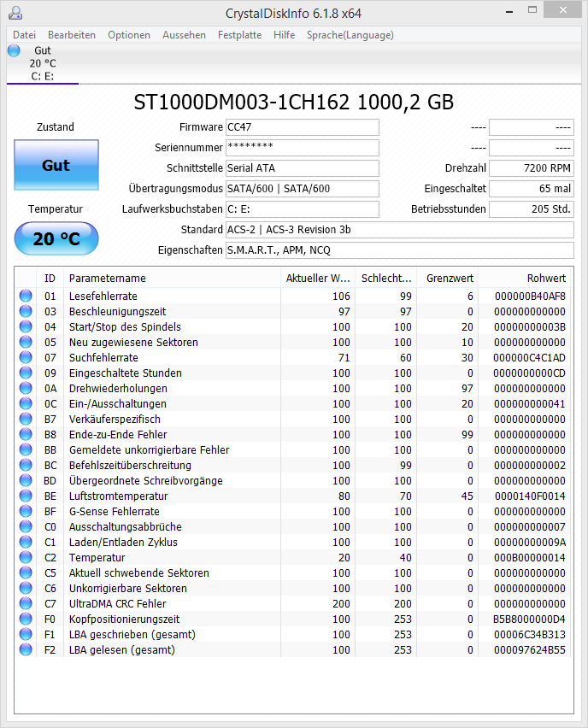The width and height of the screenshot is (588, 728).
Task: Click the status orb for Ein-/Ausschaltungen row
Action: [26, 403]
